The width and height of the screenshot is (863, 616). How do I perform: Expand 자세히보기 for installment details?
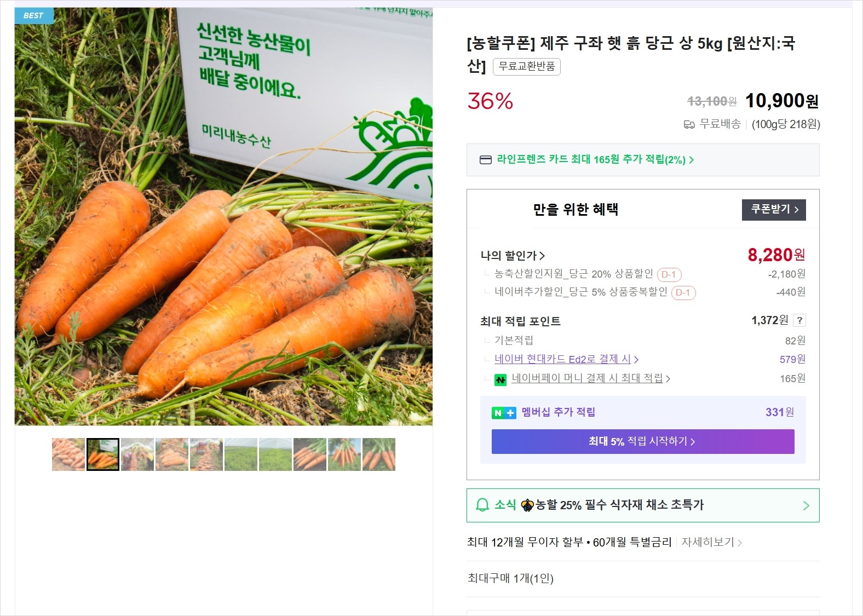pos(711,542)
